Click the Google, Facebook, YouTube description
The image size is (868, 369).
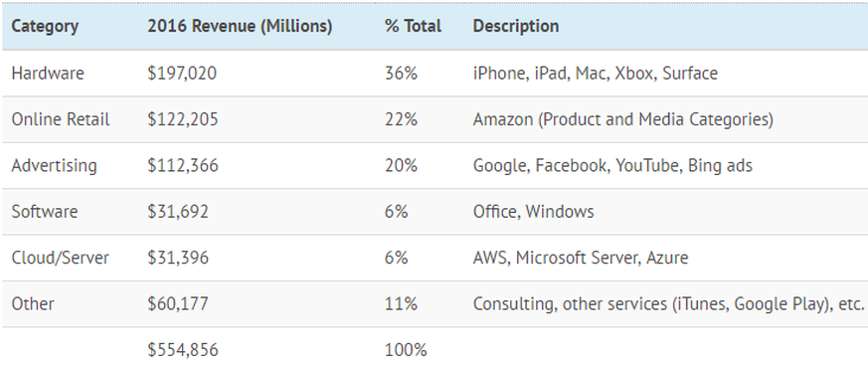[x=612, y=166]
